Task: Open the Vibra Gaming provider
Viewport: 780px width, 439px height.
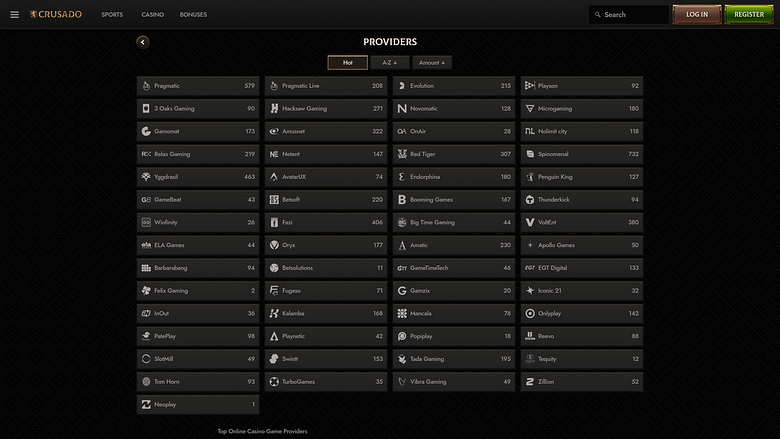Action: coord(454,382)
